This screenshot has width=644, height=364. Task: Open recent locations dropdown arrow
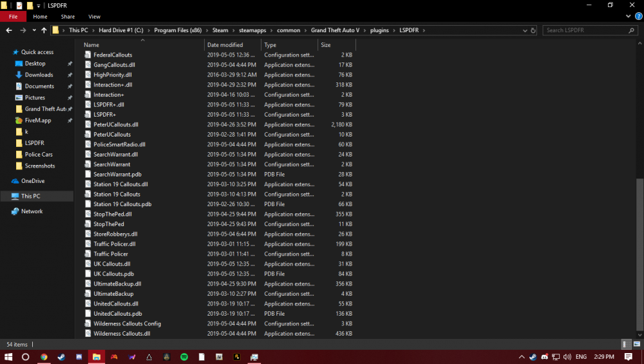[x=34, y=30]
